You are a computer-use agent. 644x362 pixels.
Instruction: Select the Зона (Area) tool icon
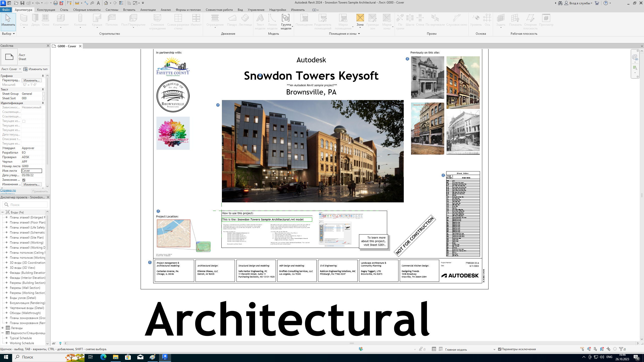click(x=360, y=18)
